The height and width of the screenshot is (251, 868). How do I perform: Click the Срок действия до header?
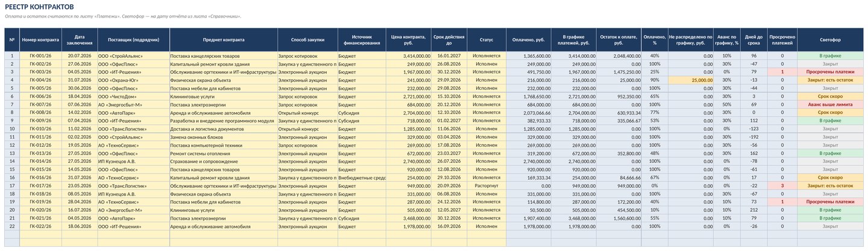coord(449,40)
